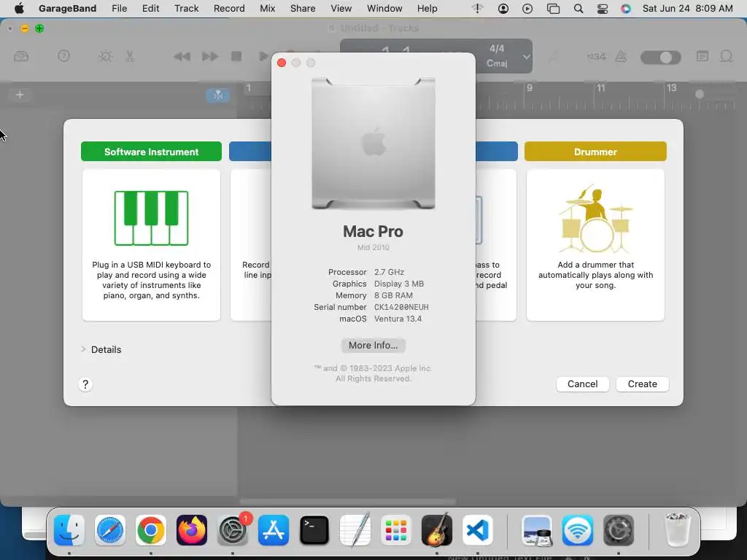747x560 pixels.
Task: Open help via the question mark button
Action: [x=85, y=384]
